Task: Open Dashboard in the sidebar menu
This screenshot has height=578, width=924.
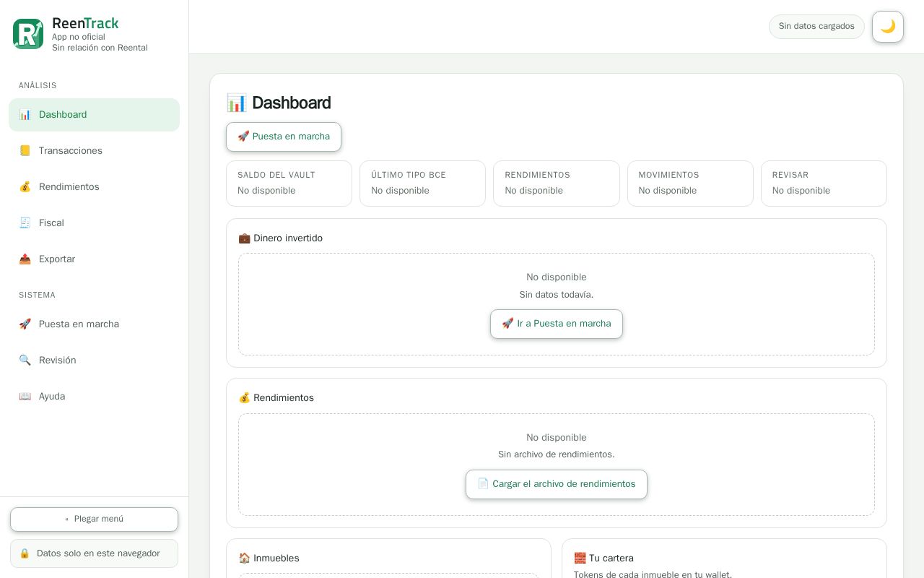Action: [94, 115]
